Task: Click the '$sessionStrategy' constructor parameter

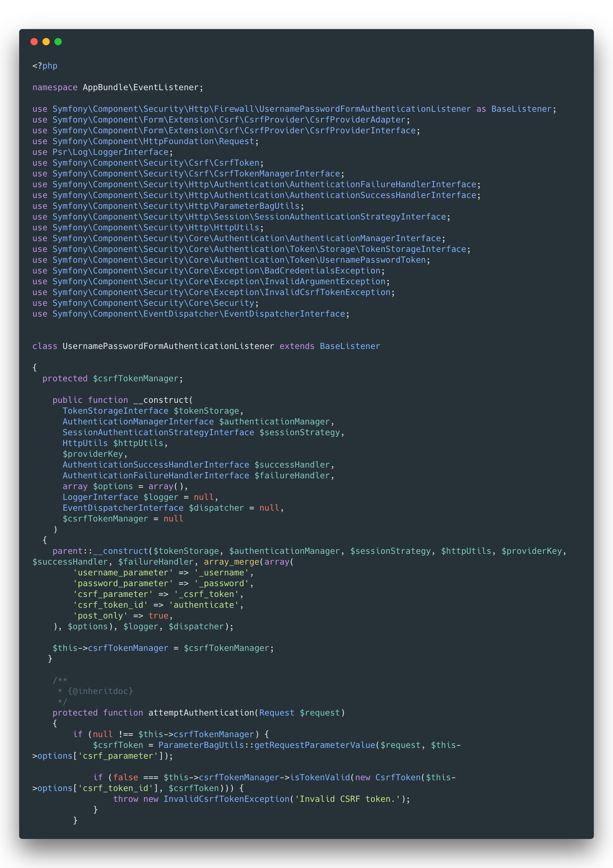Action: pos(300,433)
